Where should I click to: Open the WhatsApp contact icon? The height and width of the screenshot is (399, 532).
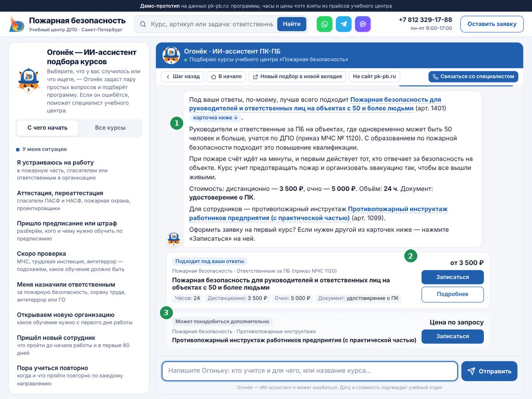coord(325,24)
